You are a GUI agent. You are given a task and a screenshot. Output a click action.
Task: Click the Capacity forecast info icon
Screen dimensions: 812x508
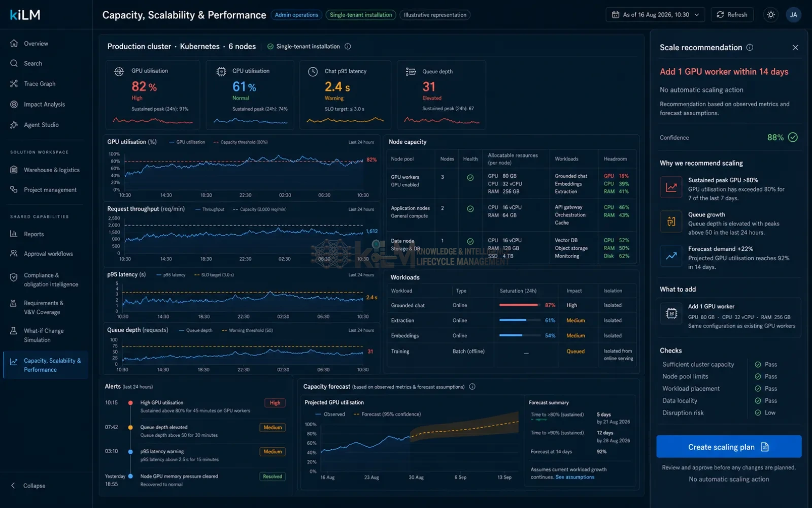(472, 387)
